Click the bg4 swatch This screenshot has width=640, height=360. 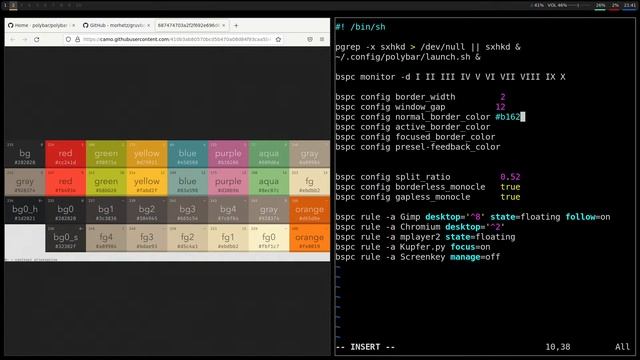(x=228, y=210)
